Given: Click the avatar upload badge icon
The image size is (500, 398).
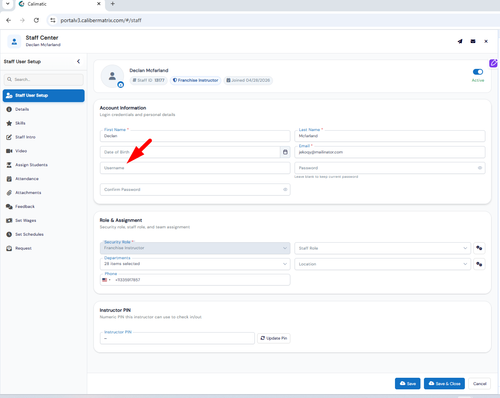Looking at the screenshot, I should (x=121, y=85).
